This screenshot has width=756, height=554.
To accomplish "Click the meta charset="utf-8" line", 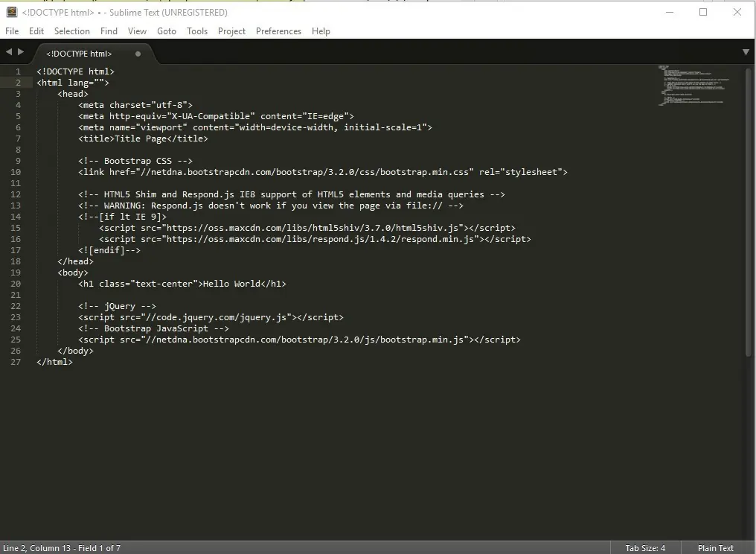I will (x=135, y=105).
